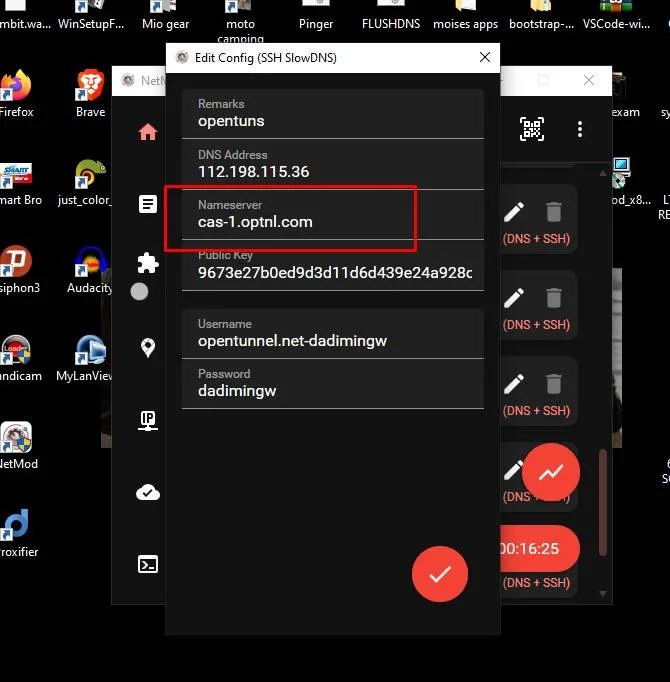Open NetMod cloud check icon

click(148, 492)
